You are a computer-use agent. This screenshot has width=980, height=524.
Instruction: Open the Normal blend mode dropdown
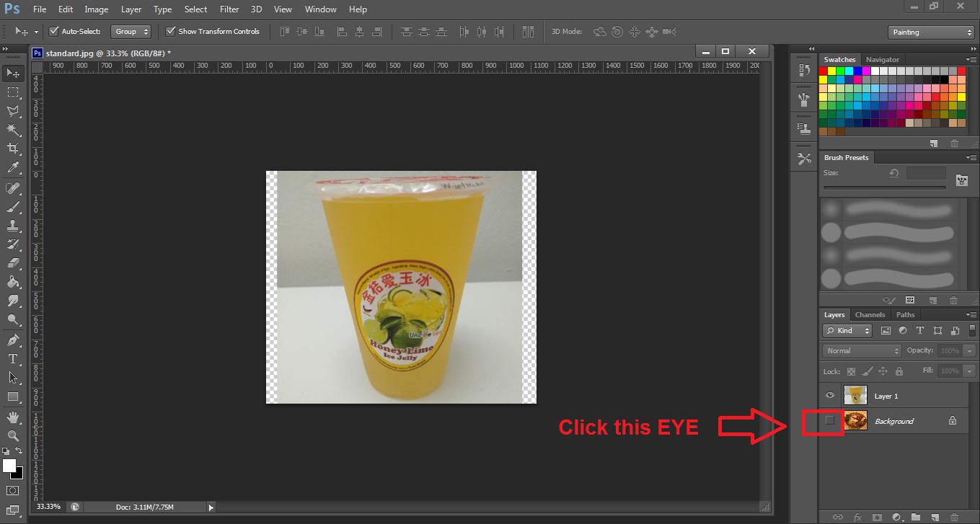point(862,351)
